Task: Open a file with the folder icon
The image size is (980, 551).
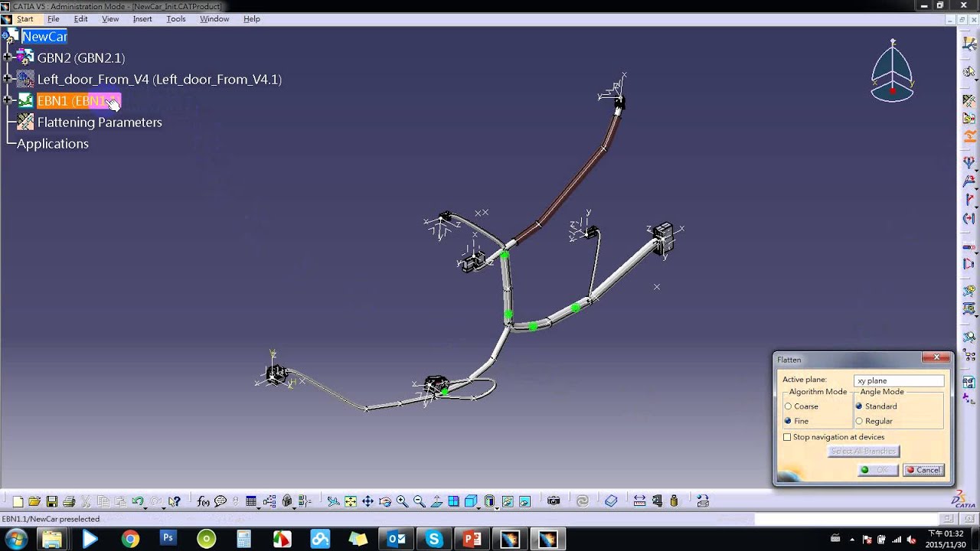Action: point(34,501)
